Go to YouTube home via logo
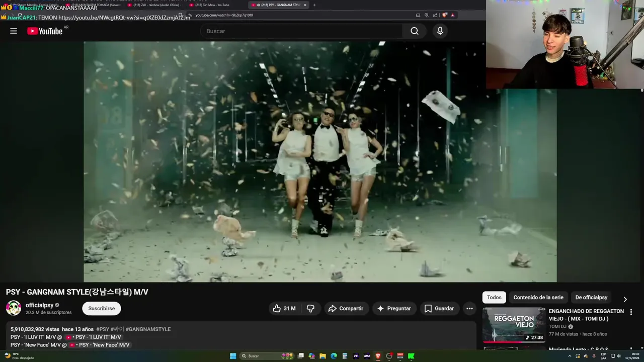This screenshot has width=644, height=362. pyautogui.click(x=45, y=31)
